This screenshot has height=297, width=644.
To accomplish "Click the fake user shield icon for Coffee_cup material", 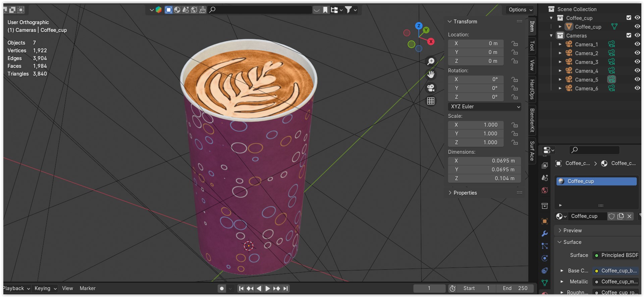I will tap(611, 216).
